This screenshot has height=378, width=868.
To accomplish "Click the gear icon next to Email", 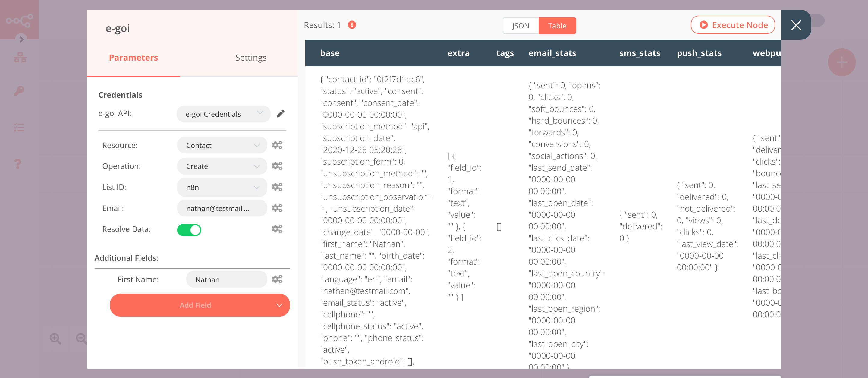I will coord(277,208).
